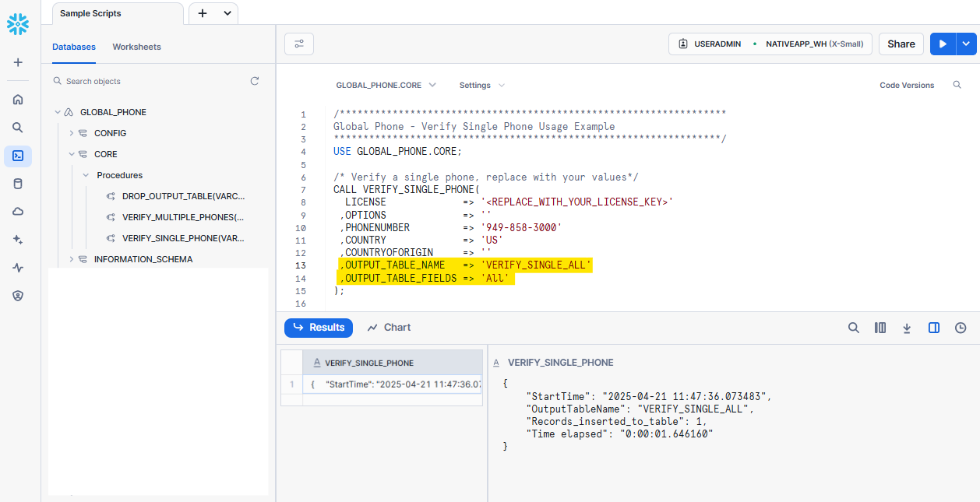Click the line USE GLOBAL_PHONE.CORE
Viewport: 980px width, 502px height.
[397, 152]
